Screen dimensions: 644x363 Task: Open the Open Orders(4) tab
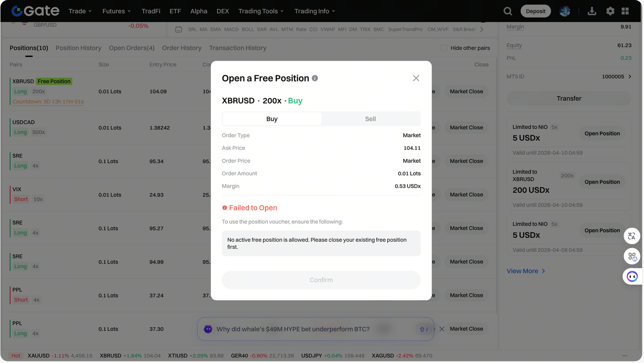[x=132, y=48]
